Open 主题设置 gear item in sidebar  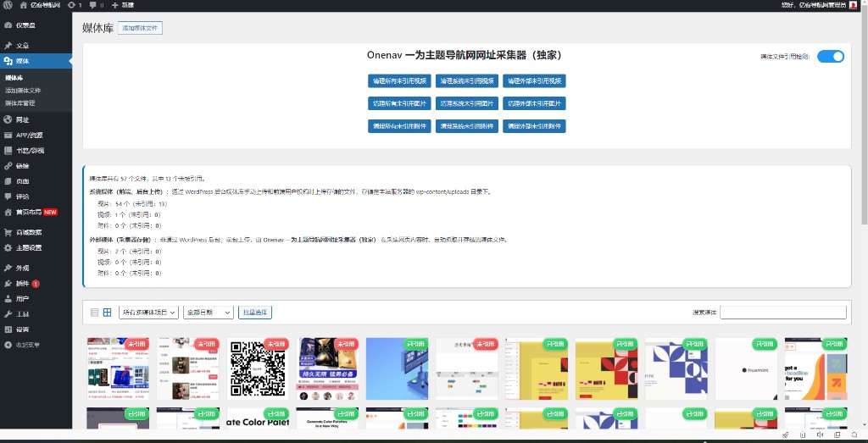(x=28, y=247)
